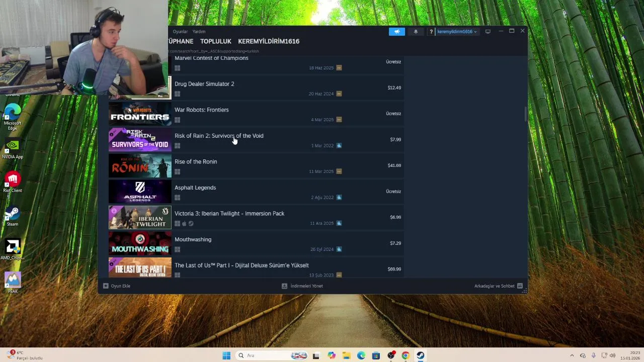
Task: Open Steam announcements megaphone button
Action: click(x=396, y=32)
